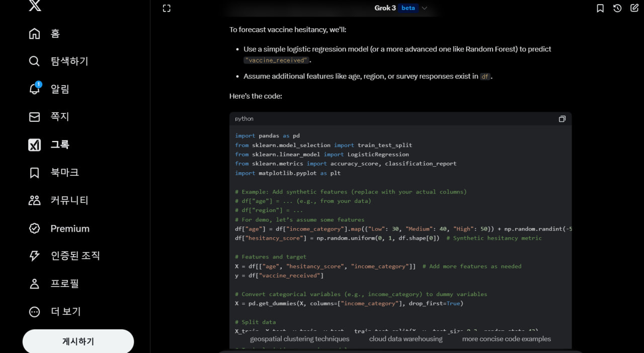
Task: Click the Grok 3 model name
Action: (385, 8)
